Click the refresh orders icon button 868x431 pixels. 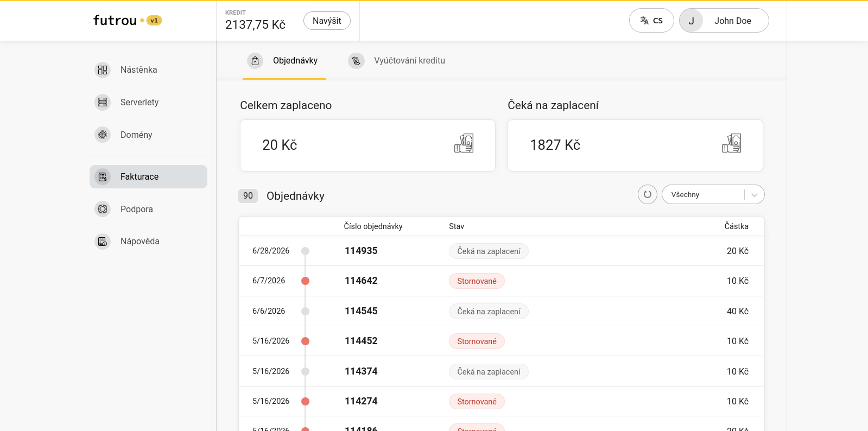[648, 194]
